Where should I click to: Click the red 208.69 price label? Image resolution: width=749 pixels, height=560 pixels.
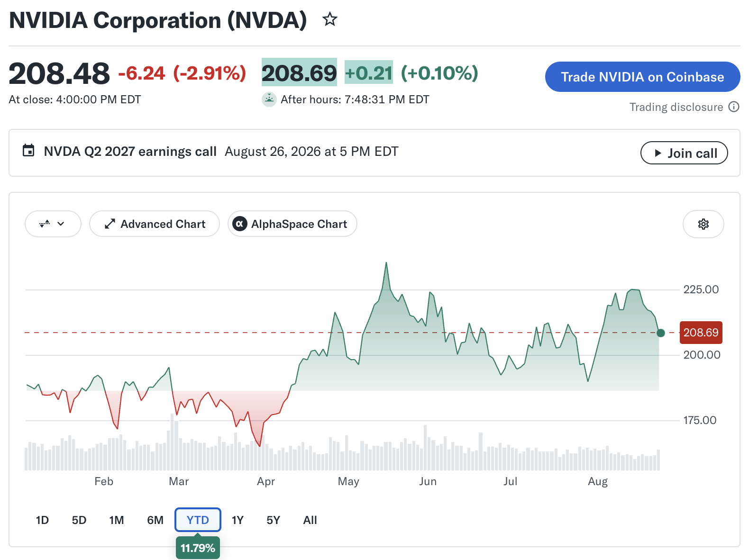tap(701, 333)
